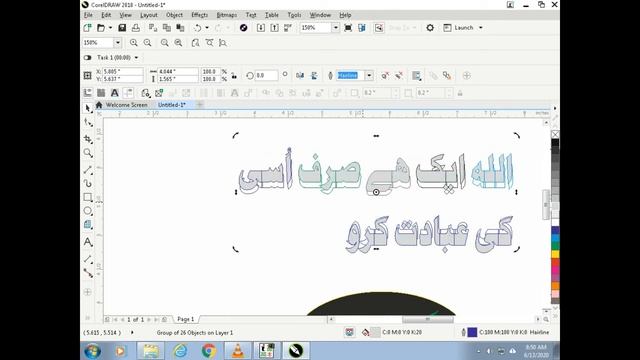Click the outline color swatch in status bar

pyautogui.click(x=472, y=332)
